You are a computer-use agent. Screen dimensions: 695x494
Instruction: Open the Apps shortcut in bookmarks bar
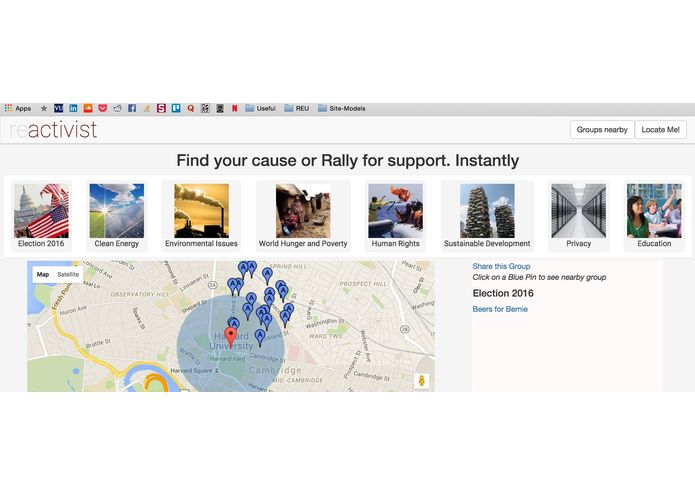pyautogui.click(x=17, y=108)
